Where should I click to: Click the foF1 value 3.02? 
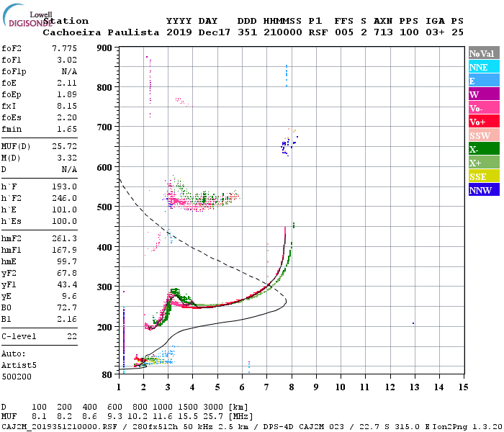click(x=67, y=60)
